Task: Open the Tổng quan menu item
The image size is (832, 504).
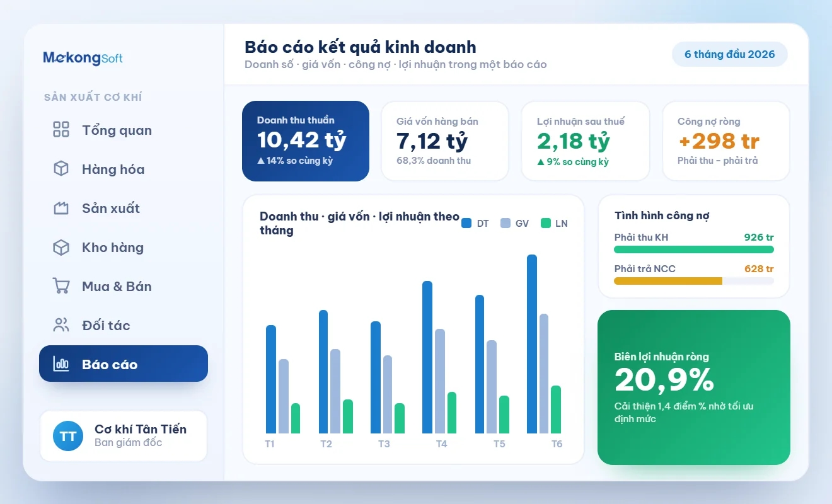Action: tap(124, 130)
